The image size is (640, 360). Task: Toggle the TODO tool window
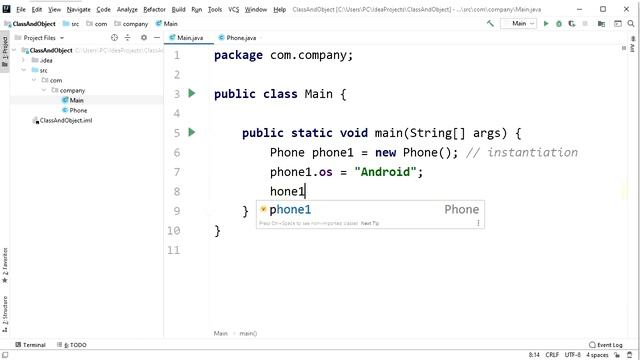tap(72, 345)
